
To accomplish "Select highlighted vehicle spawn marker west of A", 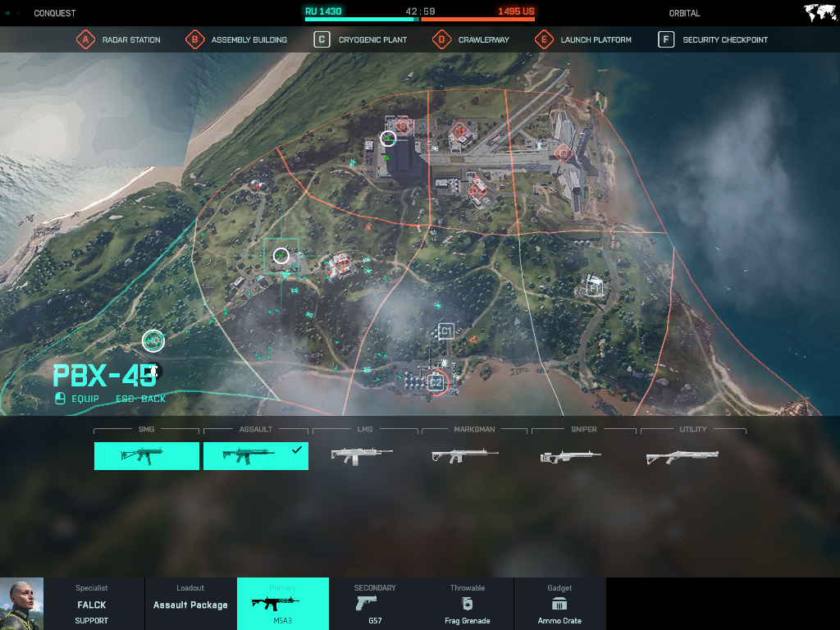I will coord(281,256).
